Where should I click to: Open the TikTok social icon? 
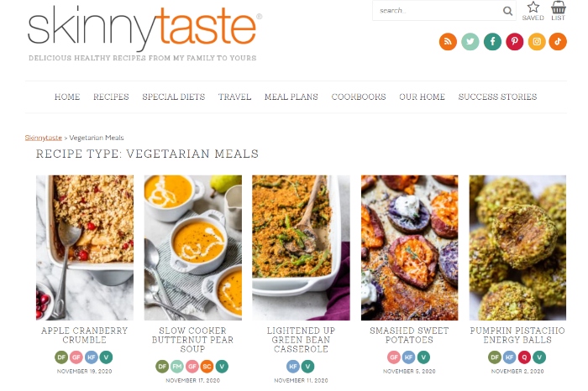558,42
